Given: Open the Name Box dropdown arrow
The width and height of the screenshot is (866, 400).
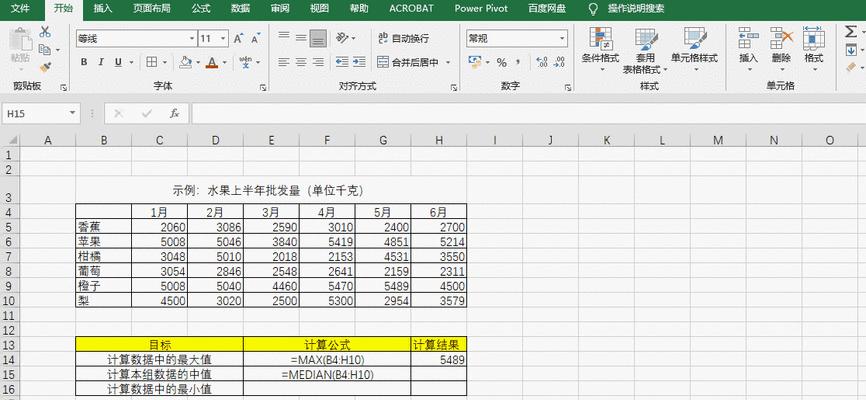Looking at the screenshot, I should tap(72, 113).
